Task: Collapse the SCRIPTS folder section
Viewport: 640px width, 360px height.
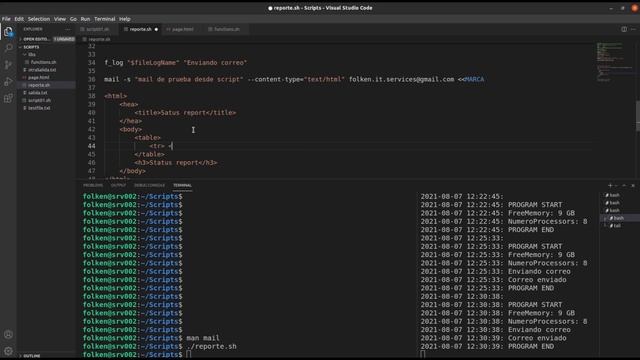Action: tap(31, 47)
